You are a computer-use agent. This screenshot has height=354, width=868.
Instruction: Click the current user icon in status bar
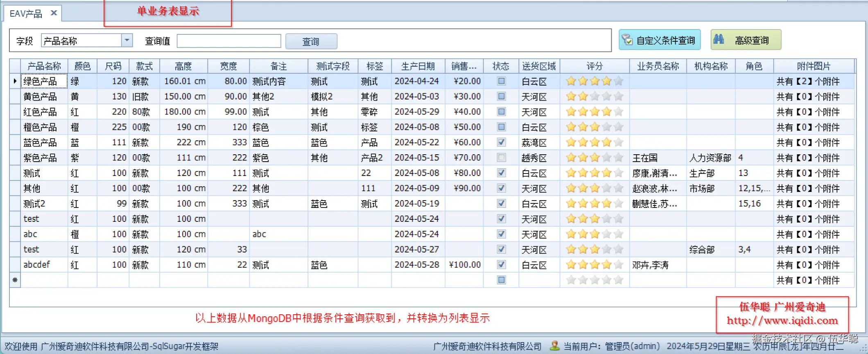pyautogui.click(x=555, y=346)
